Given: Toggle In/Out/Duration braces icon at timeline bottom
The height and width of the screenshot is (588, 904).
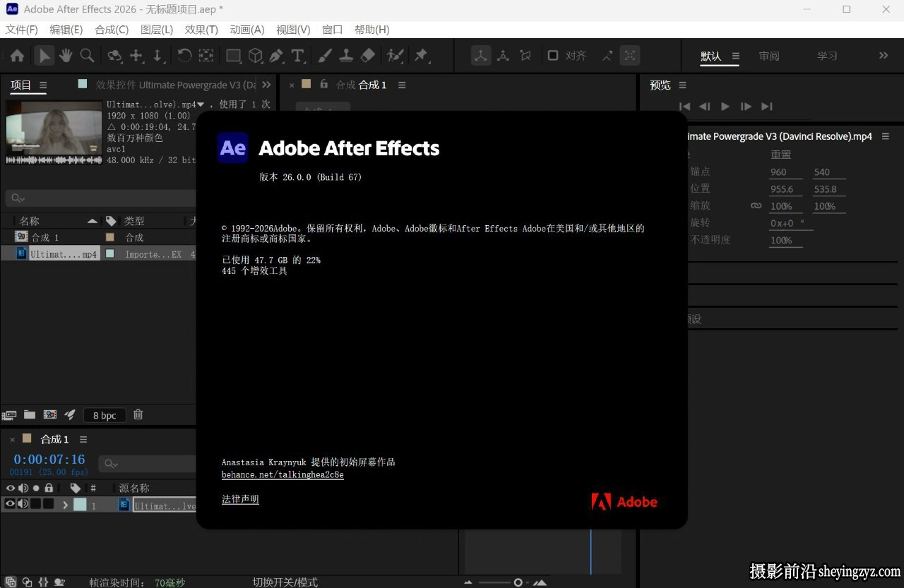Looking at the screenshot, I should (43, 582).
